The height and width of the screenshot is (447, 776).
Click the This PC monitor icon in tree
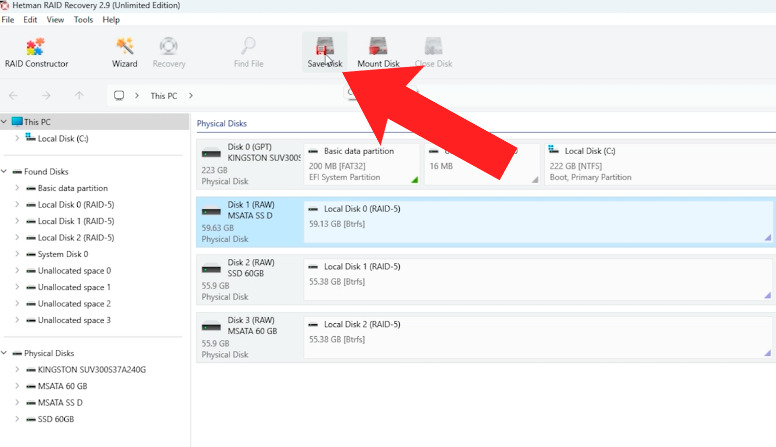(17, 121)
